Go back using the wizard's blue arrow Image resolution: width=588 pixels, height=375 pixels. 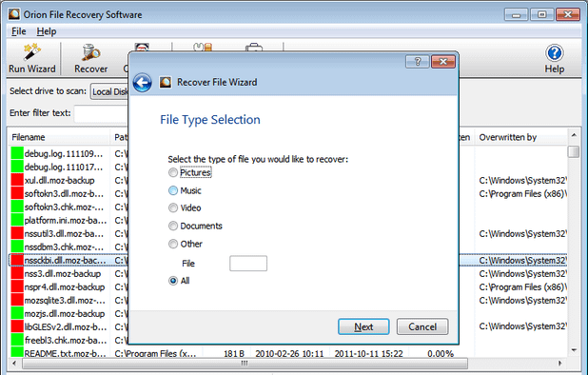pos(143,83)
